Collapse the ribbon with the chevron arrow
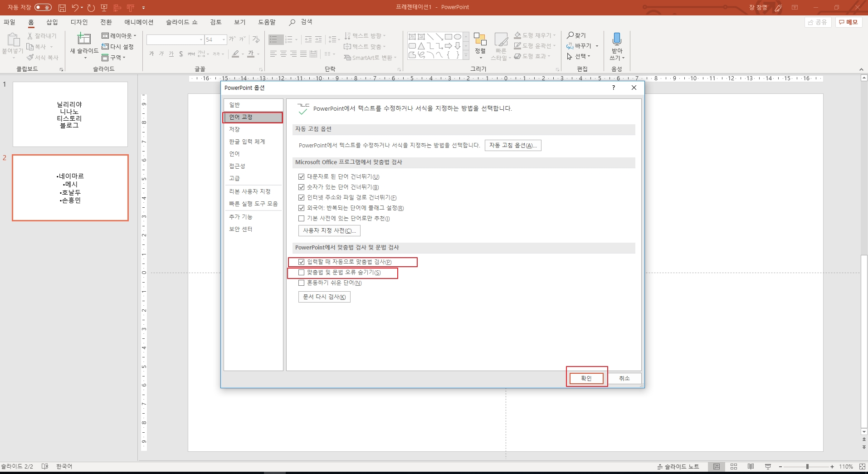Screen dimensions: 868x474 [861, 69]
